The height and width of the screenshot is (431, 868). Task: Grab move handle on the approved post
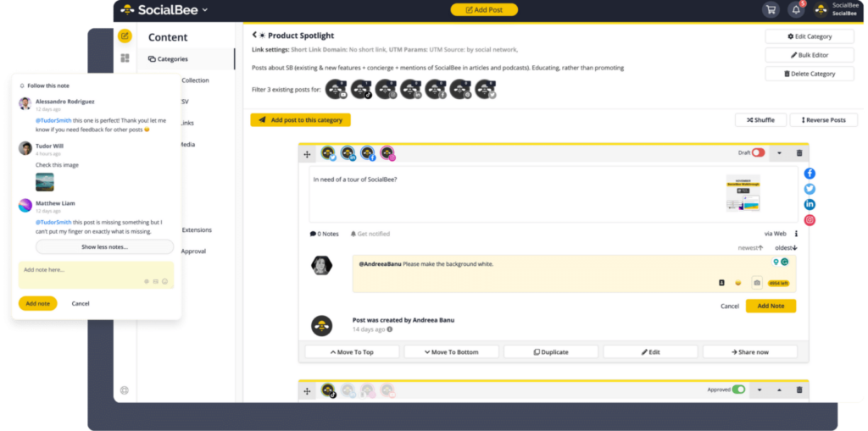(307, 390)
